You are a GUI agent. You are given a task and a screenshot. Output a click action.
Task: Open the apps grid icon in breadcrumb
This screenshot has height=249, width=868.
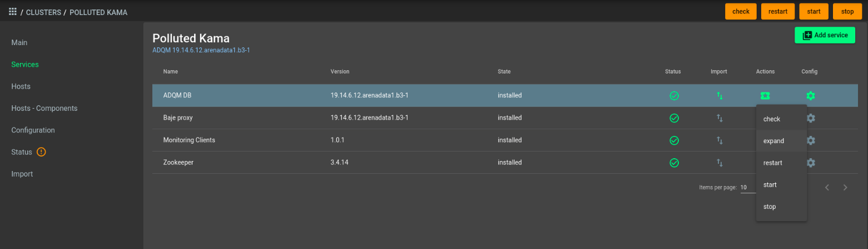(13, 11)
